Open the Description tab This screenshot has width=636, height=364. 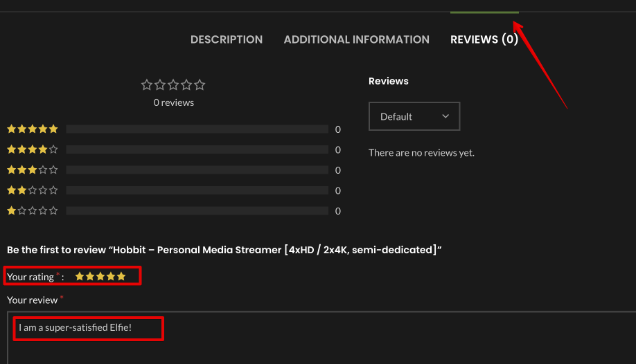tap(227, 39)
